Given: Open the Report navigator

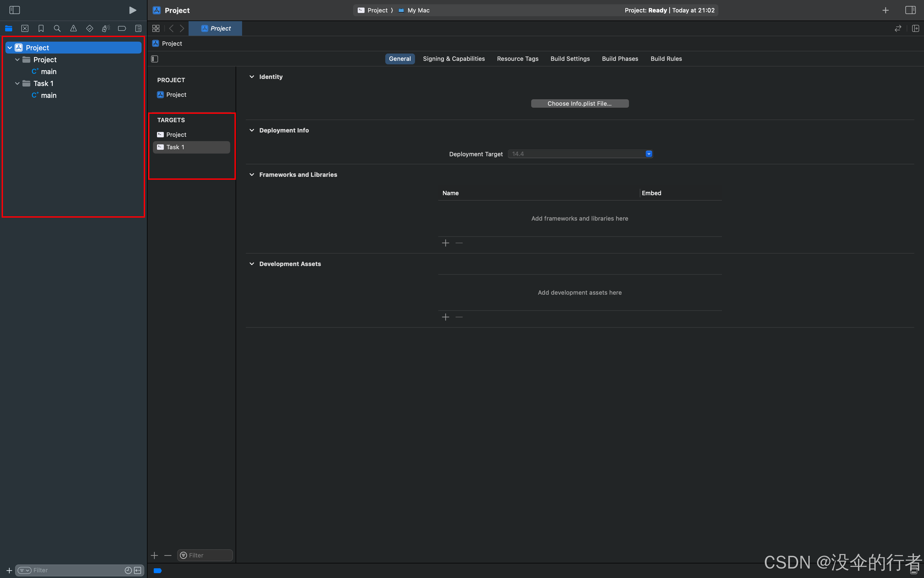Looking at the screenshot, I should [x=138, y=28].
